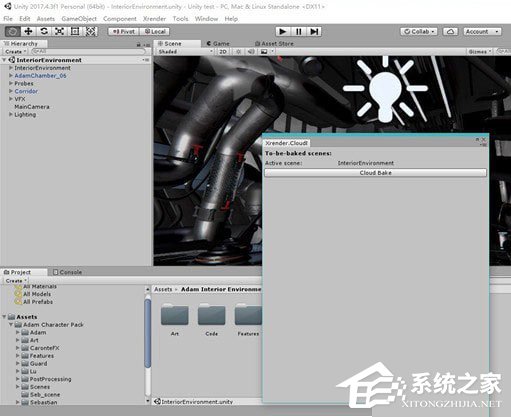Viewport: 511px width, 417px height.
Task: Open the Component menu
Action: [120, 19]
